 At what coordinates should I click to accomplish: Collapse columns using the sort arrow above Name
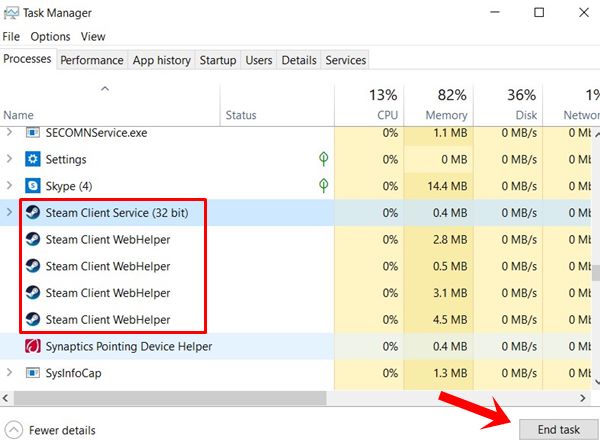pyautogui.click(x=105, y=89)
